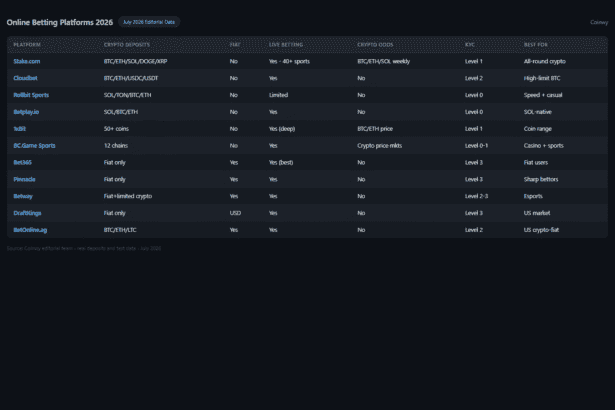Viewport: 615px width, 410px height.
Task: Click the Coinwy label in the header
Action: (x=599, y=22)
